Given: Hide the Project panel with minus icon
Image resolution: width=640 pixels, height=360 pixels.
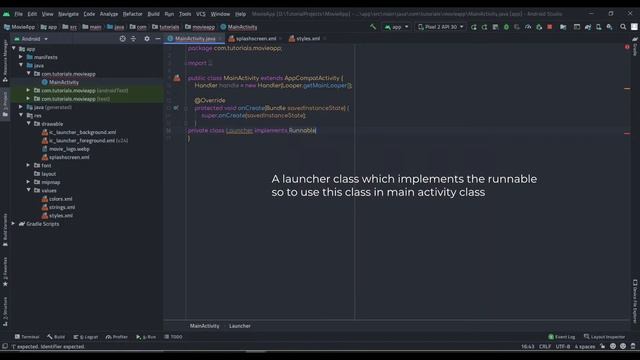Looking at the screenshot, I should (x=158, y=39).
